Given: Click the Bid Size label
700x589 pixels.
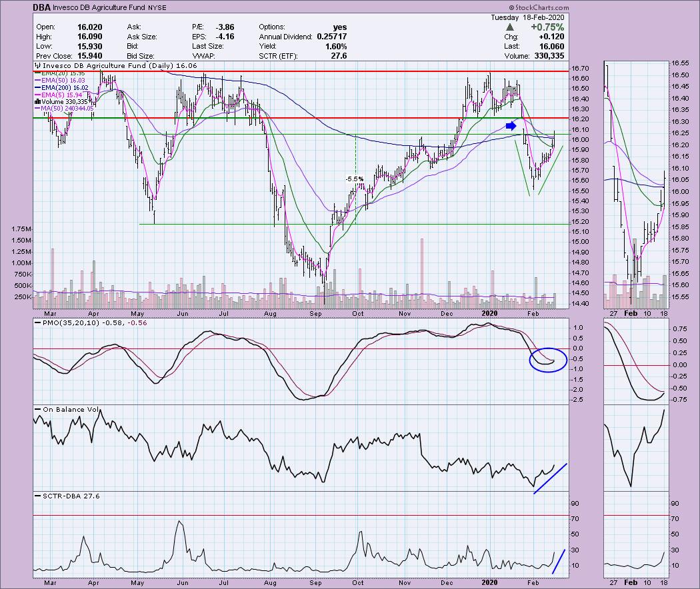Looking at the screenshot, I should pos(141,56).
